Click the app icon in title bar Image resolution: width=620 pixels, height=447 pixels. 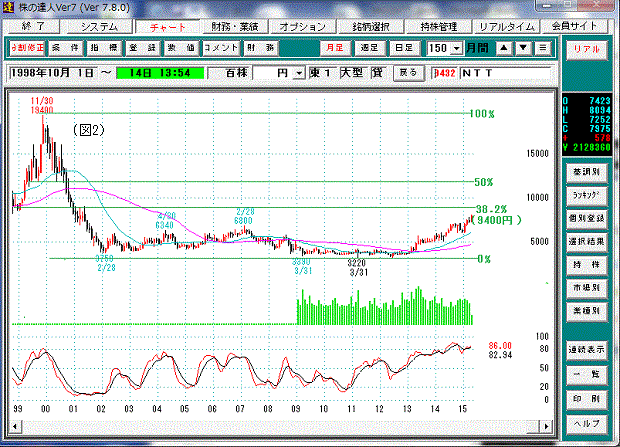click(8, 7)
